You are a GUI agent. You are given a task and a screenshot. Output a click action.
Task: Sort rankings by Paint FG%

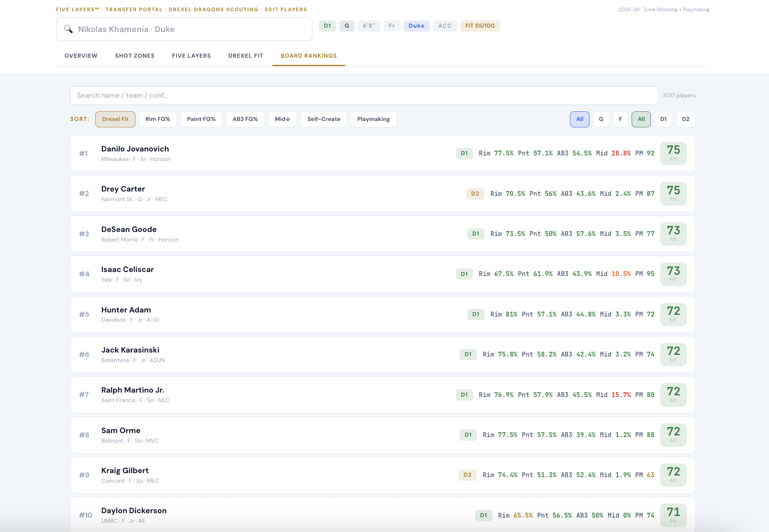tap(201, 119)
